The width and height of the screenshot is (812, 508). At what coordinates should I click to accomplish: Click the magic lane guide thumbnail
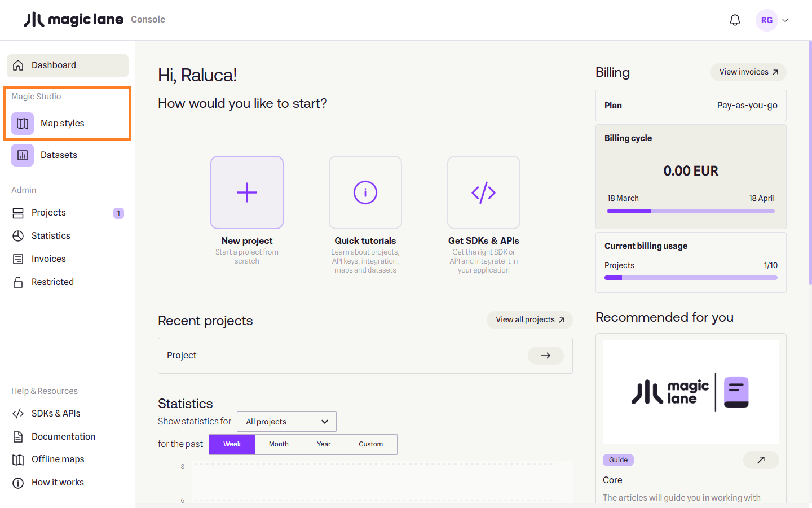pyautogui.click(x=691, y=392)
